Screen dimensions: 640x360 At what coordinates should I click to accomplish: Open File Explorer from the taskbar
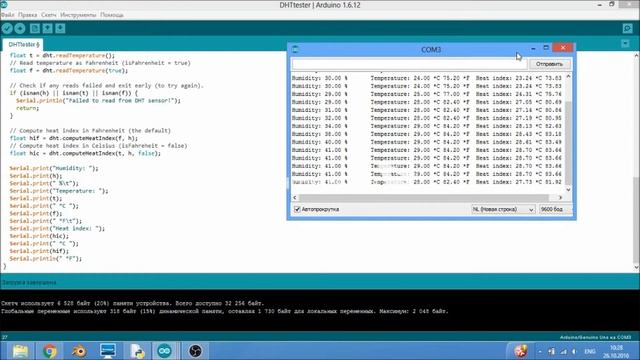point(20,351)
